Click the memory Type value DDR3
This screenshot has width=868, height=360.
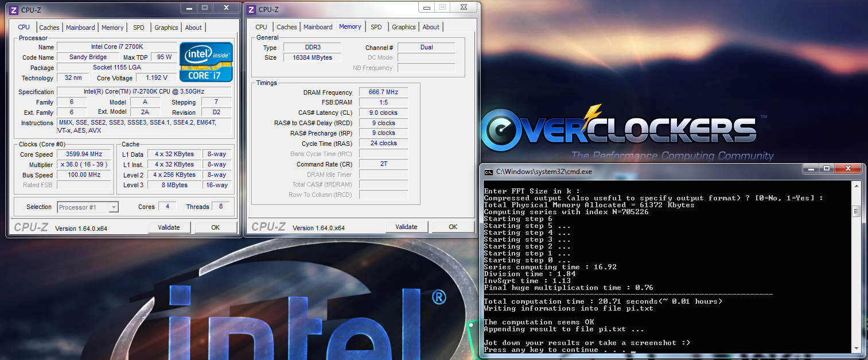point(311,47)
